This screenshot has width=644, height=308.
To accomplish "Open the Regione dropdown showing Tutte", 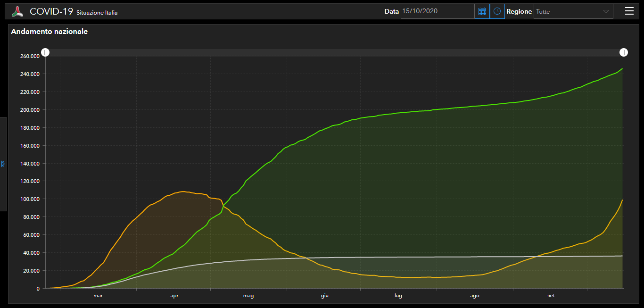I will pyautogui.click(x=568, y=11).
